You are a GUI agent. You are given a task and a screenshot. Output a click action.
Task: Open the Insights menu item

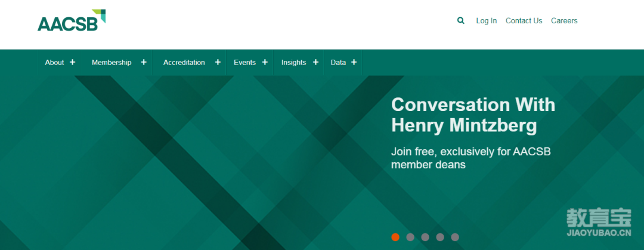(293, 63)
